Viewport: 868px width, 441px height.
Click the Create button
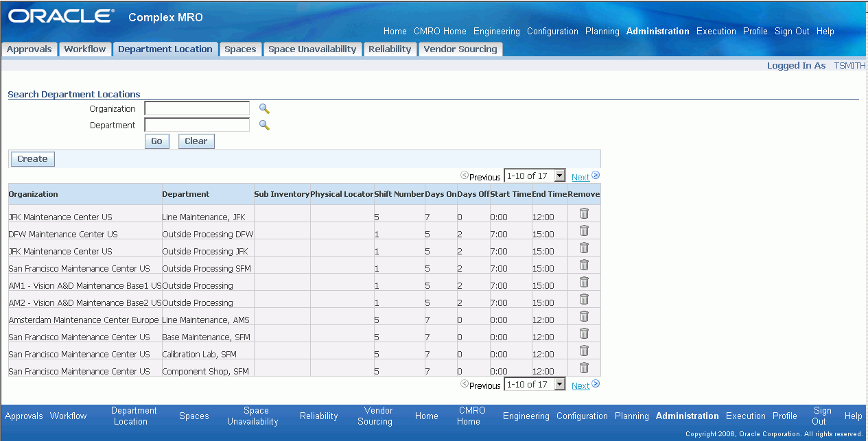tap(32, 159)
